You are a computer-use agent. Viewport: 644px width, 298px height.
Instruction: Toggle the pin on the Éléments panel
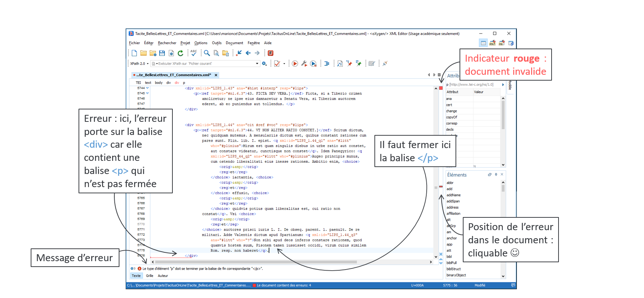coord(496,175)
